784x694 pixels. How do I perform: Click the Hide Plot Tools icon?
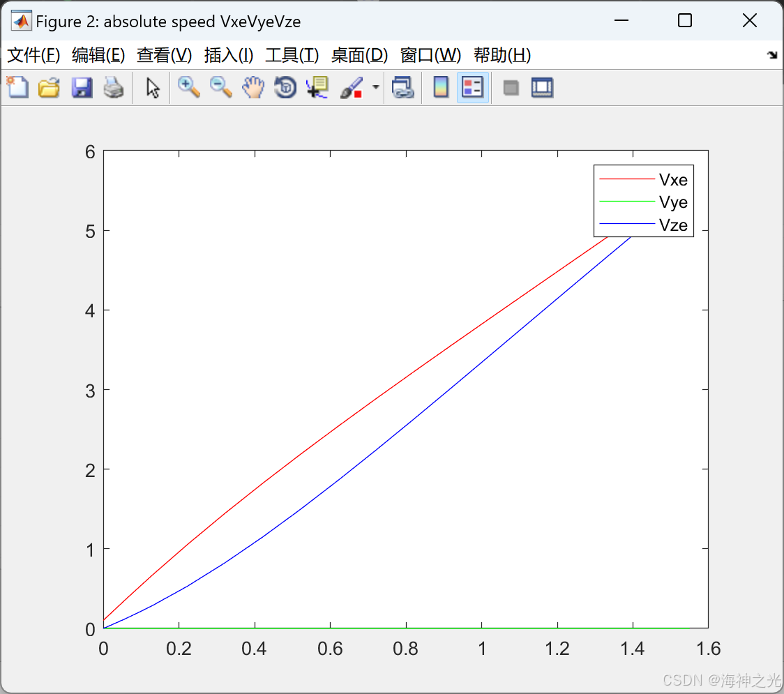(x=511, y=88)
